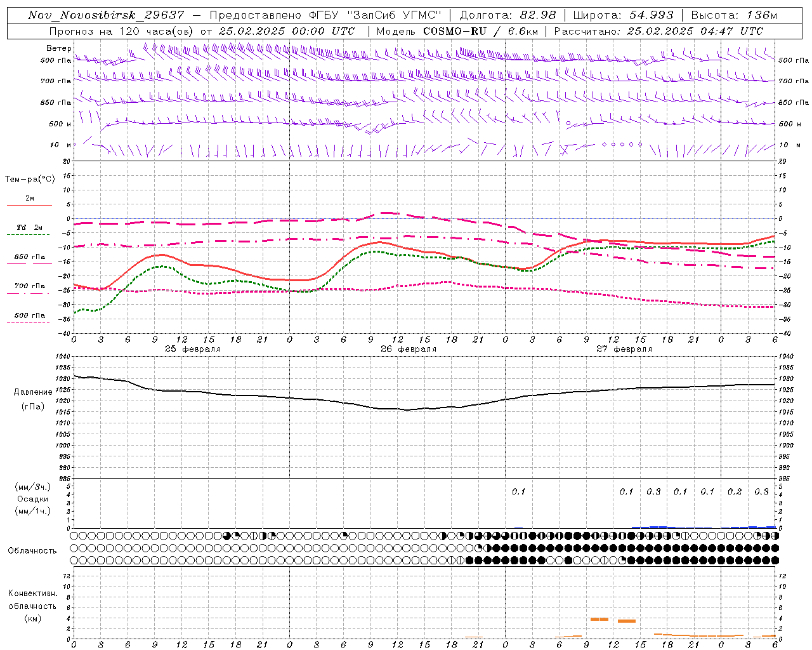Click the 700 гПа temperature legend label

30,286
